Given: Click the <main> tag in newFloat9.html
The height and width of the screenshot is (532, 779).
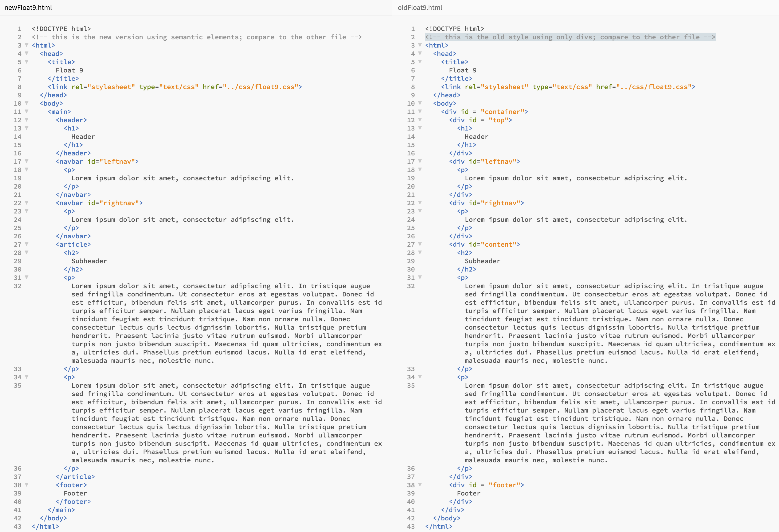Looking at the screenshot, I should (59, 111).
